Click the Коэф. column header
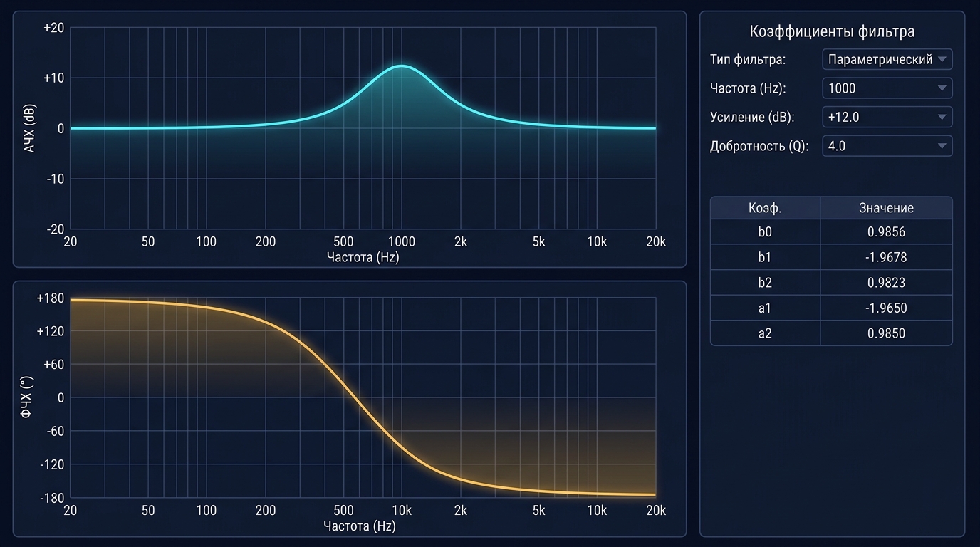This screenshot has height=547, width=980. (765, 208)
